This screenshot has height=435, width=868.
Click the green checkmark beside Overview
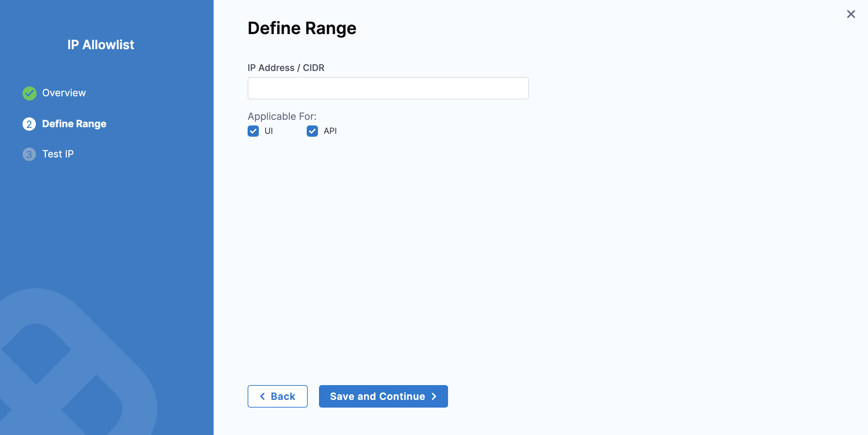(x=30, y=93)
